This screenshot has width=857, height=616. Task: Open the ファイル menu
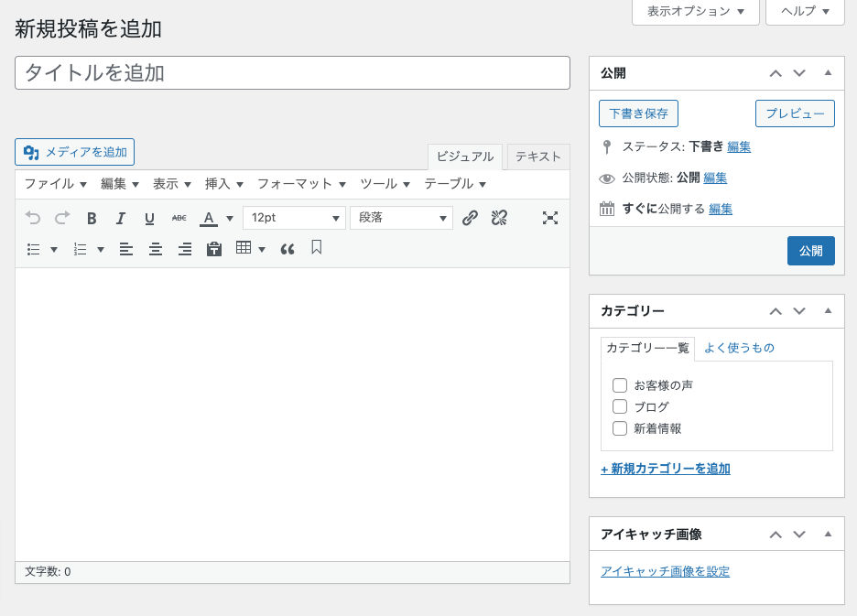click(55, 184)
